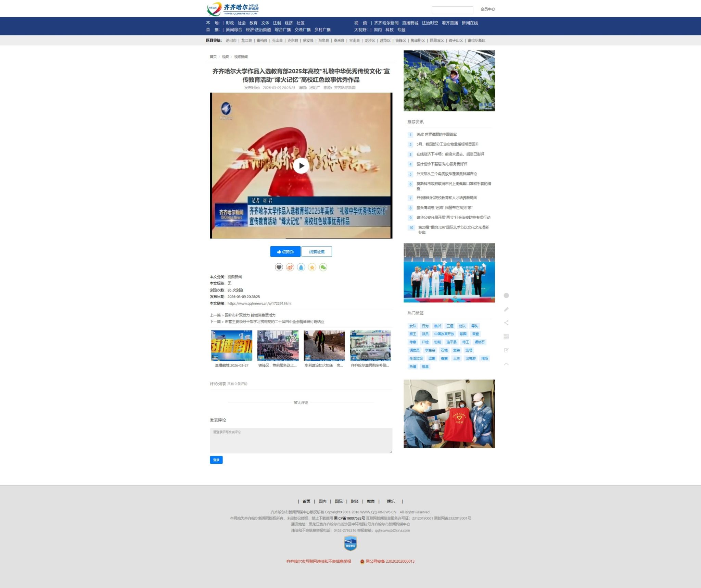Click the blue 登录 login button
The height and width of the screenshot is (588, 701).
coord(216,460)
